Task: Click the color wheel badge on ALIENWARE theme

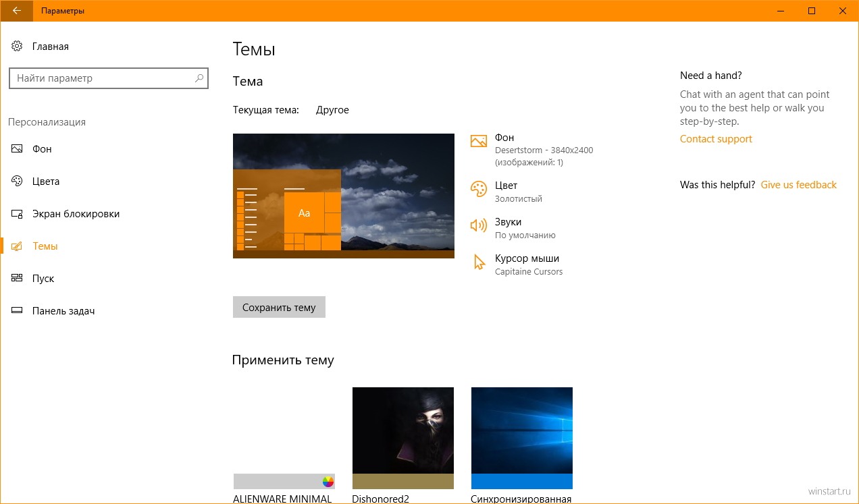Action: [x=328, y=481]
